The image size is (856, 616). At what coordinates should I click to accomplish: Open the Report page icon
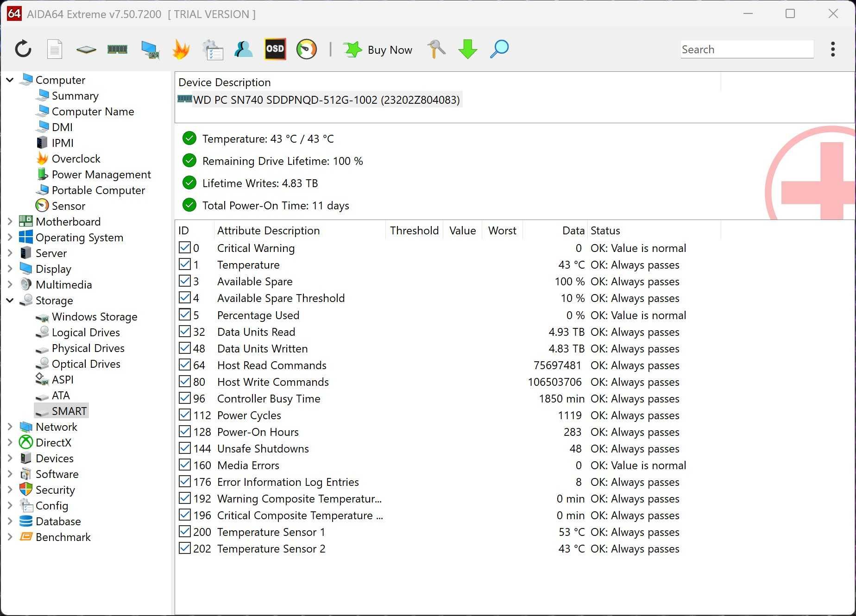(55, 49)
